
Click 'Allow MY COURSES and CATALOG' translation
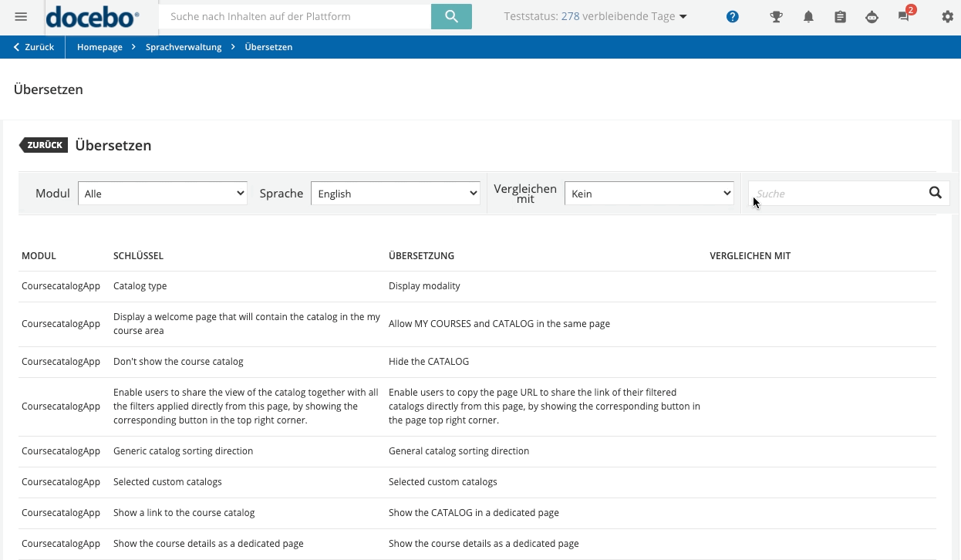click(499, 324)
